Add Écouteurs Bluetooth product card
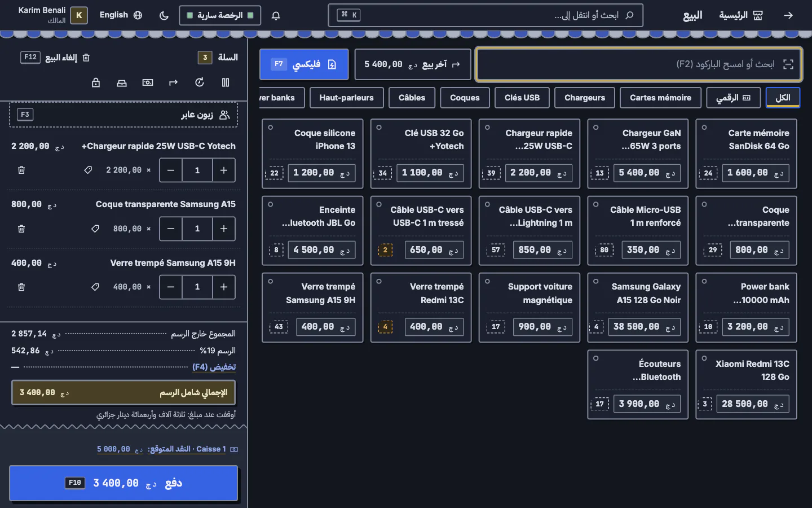The height and width of the screenshot is (508, 812). [638, 385]
